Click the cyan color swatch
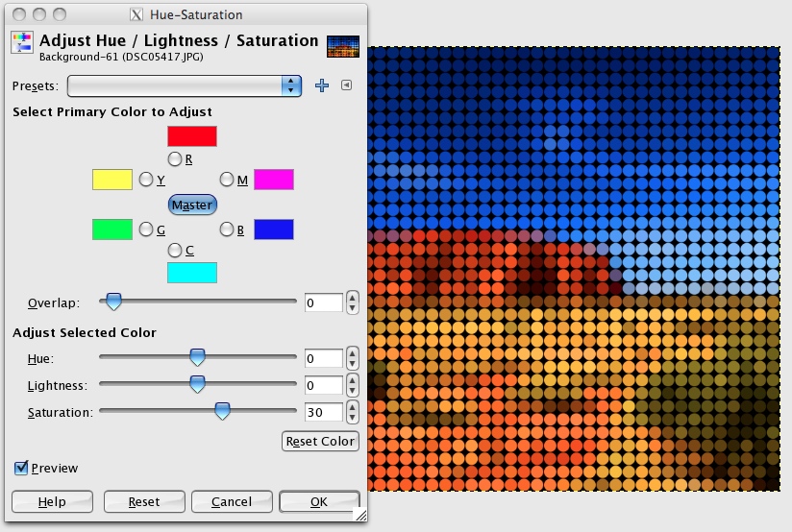 click(192, 273)
